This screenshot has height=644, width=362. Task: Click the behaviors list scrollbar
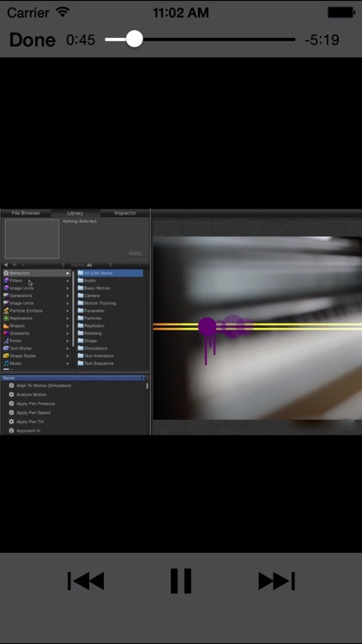(x=147, y=386)
